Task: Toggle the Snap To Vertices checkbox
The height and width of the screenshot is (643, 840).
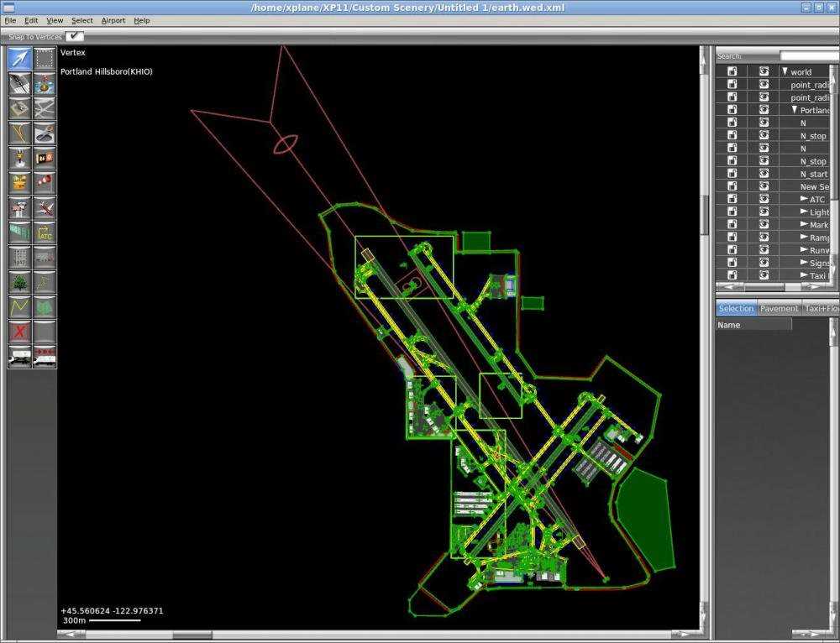Action: [x=75, y=36]
